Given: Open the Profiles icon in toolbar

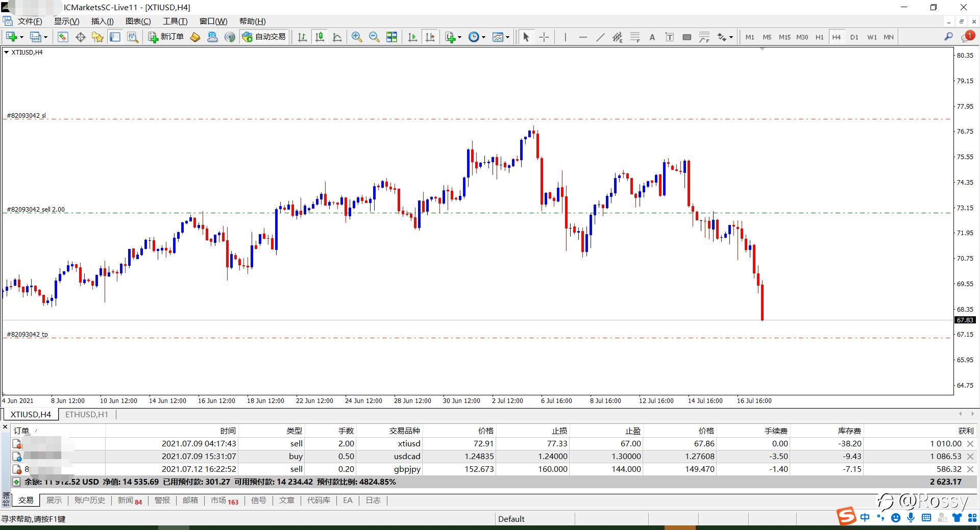Looking at the screenshot, I should tap(35, 37).
